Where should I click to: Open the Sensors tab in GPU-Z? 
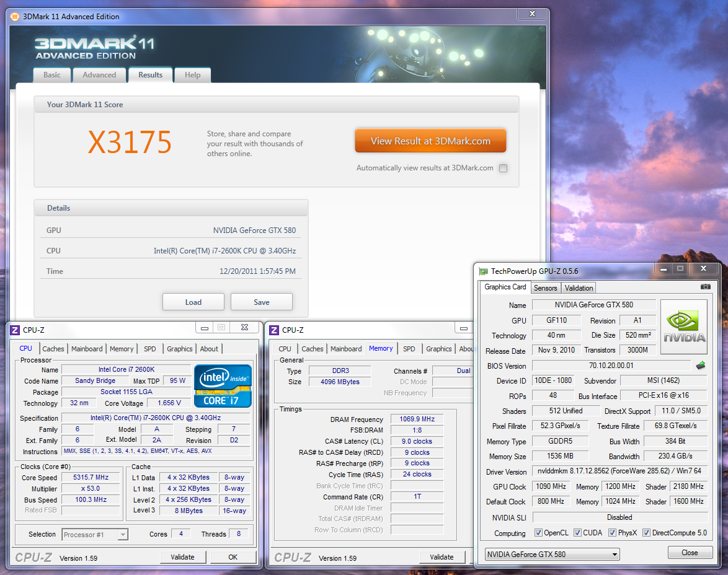tap(545, 287)
